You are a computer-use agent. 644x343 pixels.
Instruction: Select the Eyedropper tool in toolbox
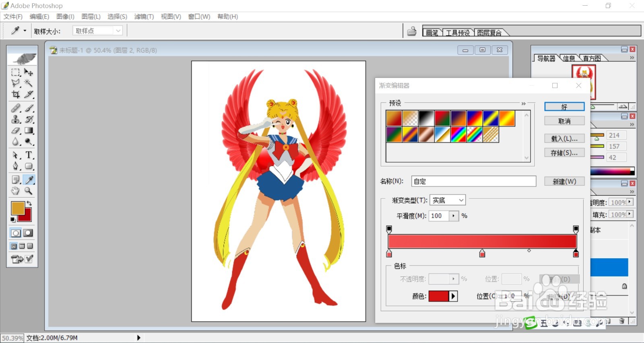pos(29,180)
